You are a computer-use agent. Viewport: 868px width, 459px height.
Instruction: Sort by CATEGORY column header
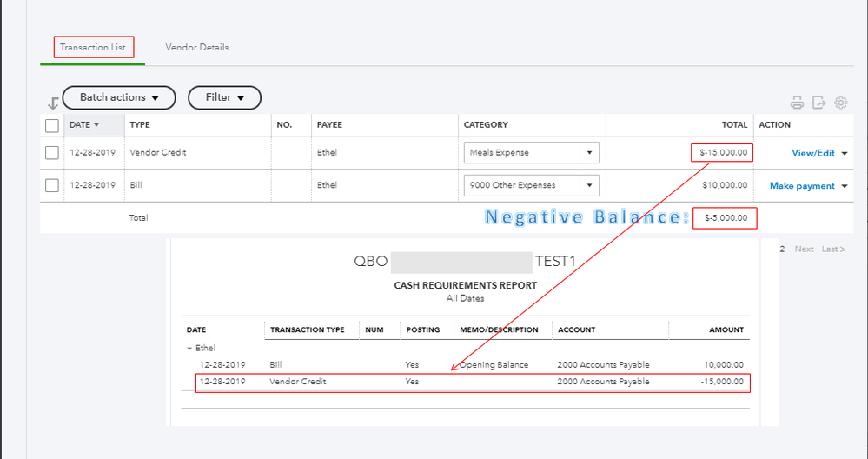[486, 125]
